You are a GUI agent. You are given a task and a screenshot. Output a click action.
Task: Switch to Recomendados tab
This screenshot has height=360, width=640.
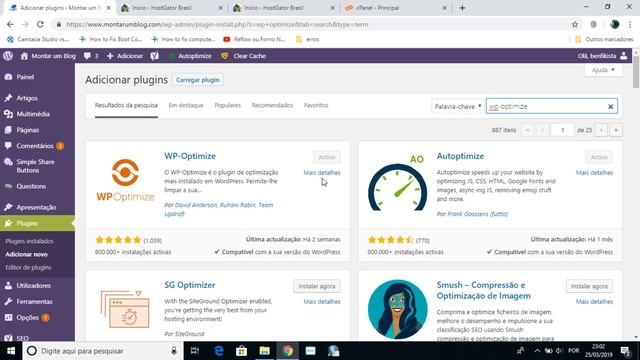coord(272,105)
